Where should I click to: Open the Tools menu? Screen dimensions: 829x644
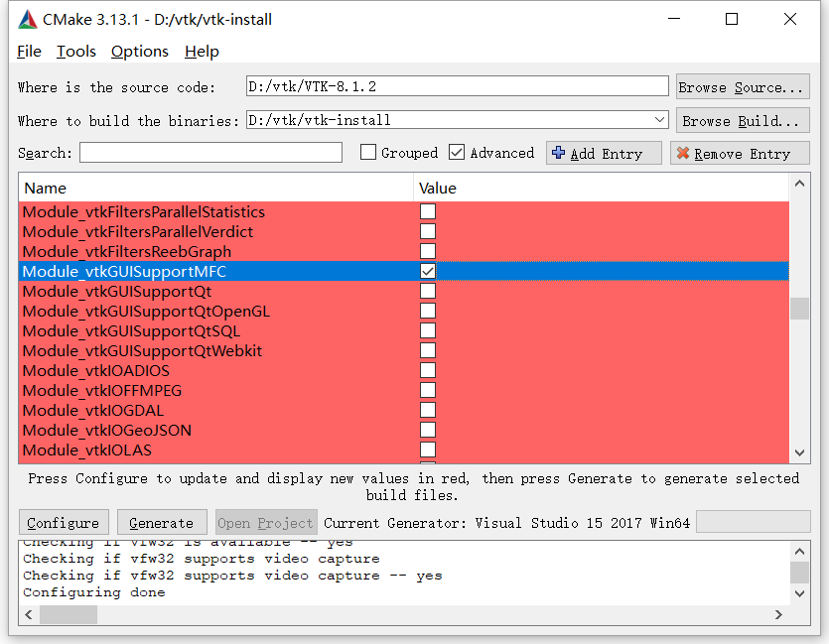pos(75,51)
